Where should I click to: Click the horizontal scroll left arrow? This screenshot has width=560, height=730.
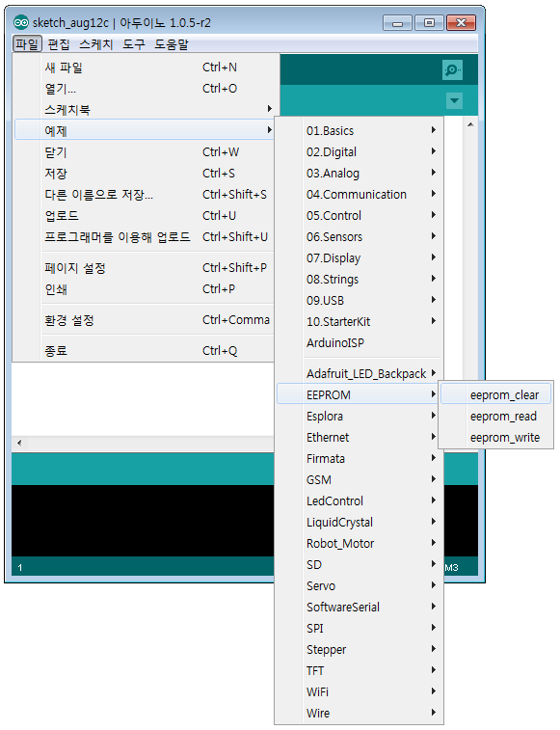[19, 443]
